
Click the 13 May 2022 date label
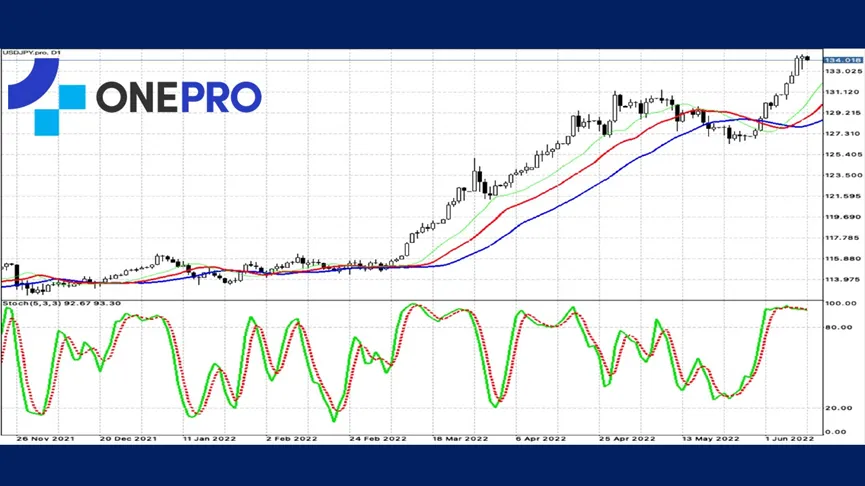coord(711,439)
